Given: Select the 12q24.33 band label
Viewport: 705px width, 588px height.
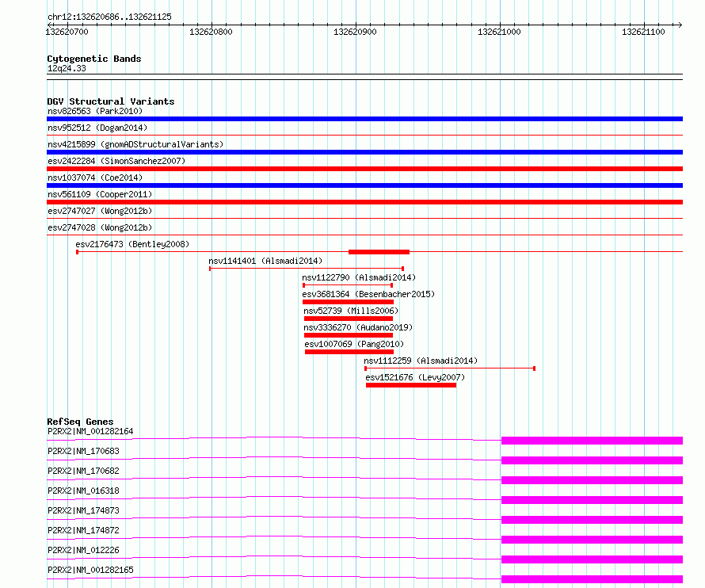Looking at the screenshot, I should (67, 68).
